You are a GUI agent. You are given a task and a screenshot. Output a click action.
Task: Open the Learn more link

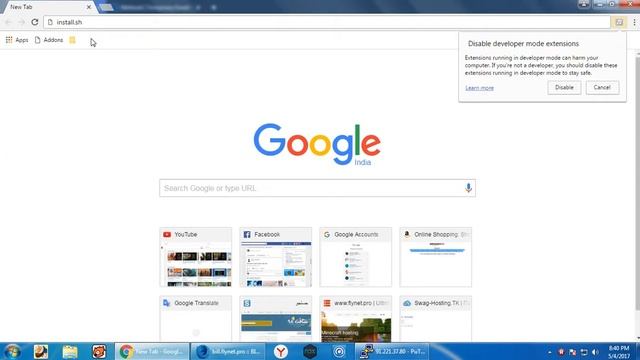479,88
